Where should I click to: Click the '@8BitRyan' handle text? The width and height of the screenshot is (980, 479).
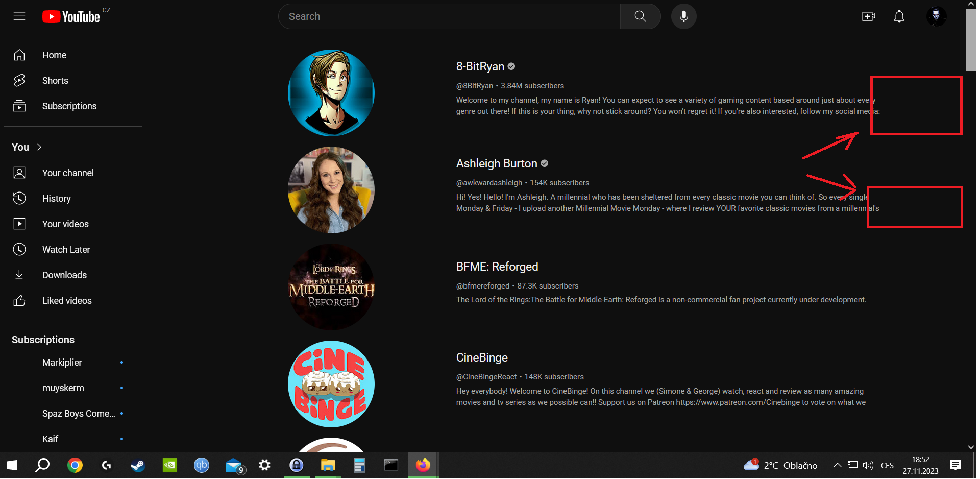tap(475, 86)
